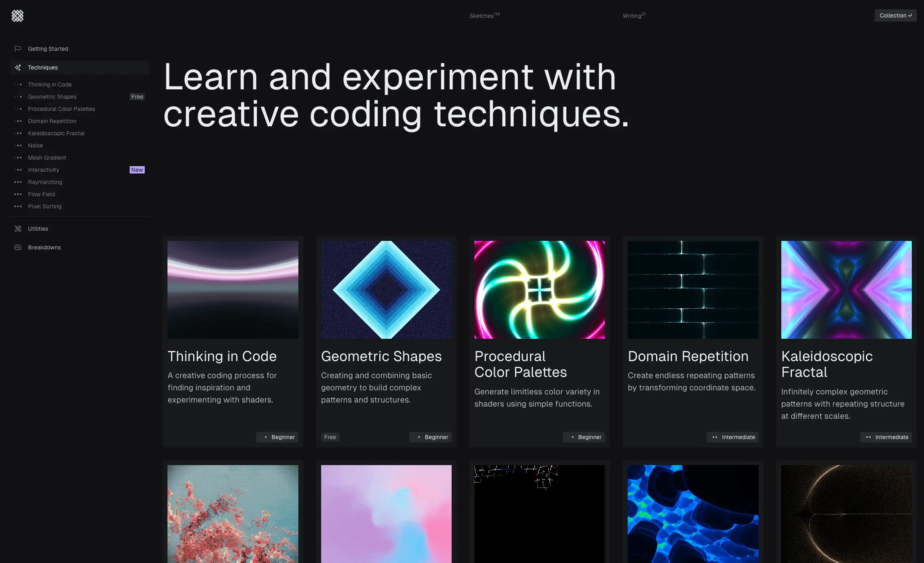
Task: Expand the Breakdowns sidebar section
Action: (44, 247)
